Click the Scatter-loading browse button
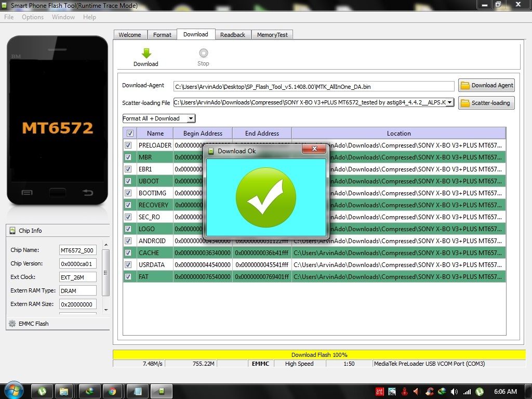Viewport: 532px width, 399px height. coord(486,103)
